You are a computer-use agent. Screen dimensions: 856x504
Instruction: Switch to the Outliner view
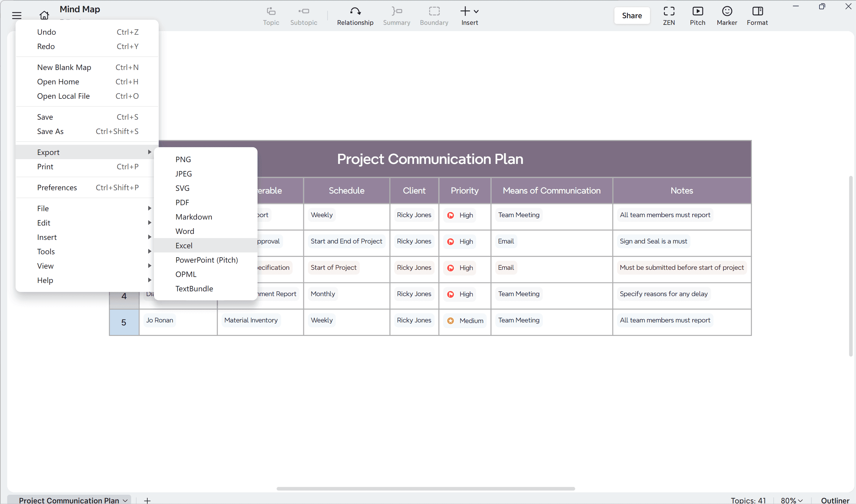pos(835,500)
